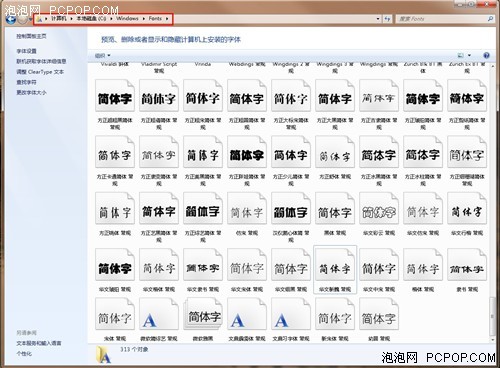Viewport: 500px width, 368px height.
Task: Select the 华文中宋 font icon
Action: [379, 264]
